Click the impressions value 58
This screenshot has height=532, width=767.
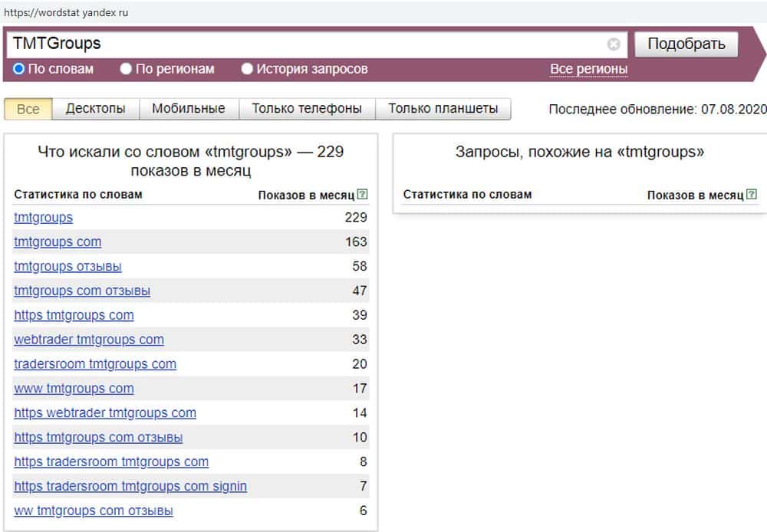pos(360,267)
